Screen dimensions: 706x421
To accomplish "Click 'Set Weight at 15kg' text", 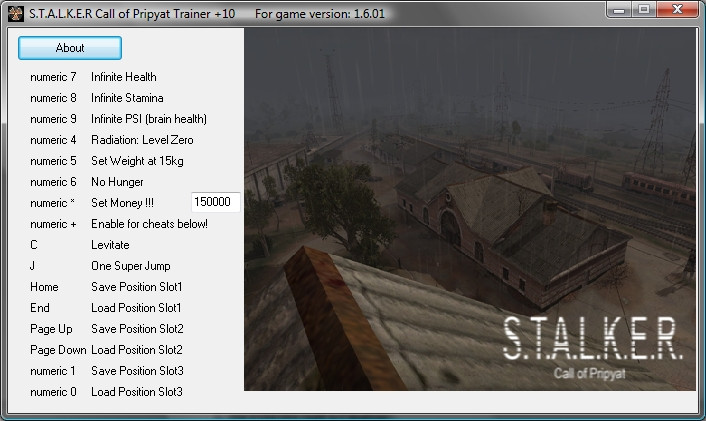I will [137, 161].
